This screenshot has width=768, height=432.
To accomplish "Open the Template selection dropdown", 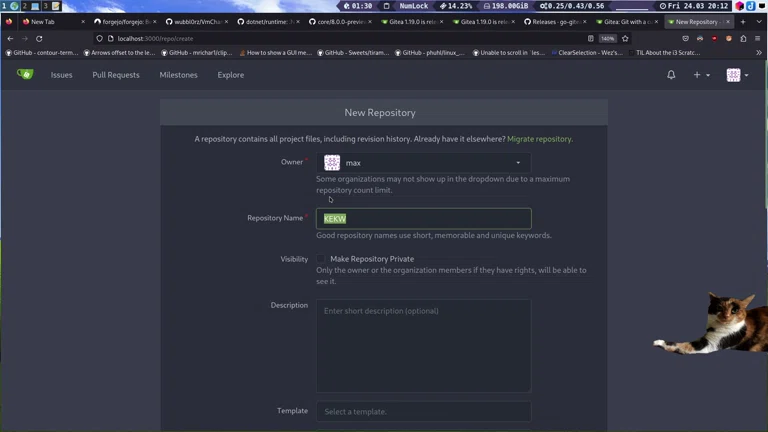I will tap(424, 411).
